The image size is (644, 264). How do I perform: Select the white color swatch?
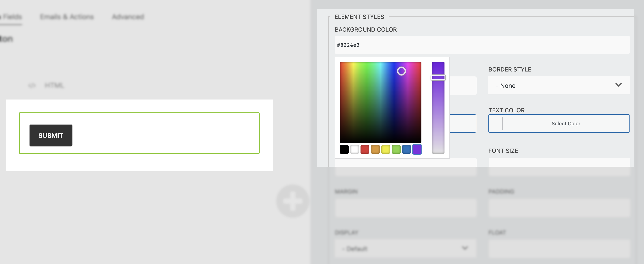[354, 149]
